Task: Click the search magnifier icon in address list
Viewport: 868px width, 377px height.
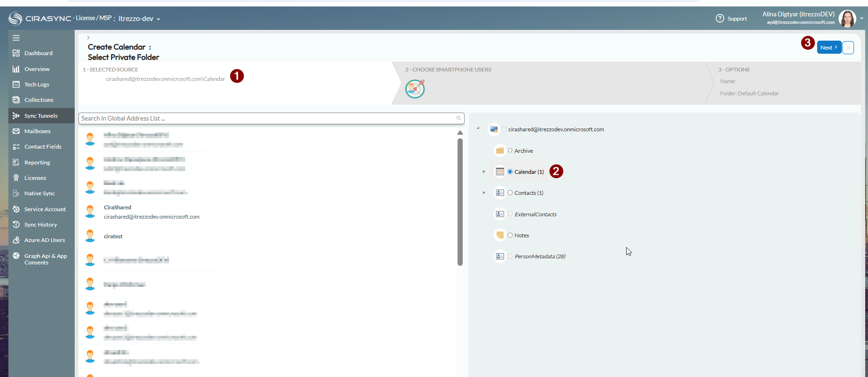Action: [459, 118]
